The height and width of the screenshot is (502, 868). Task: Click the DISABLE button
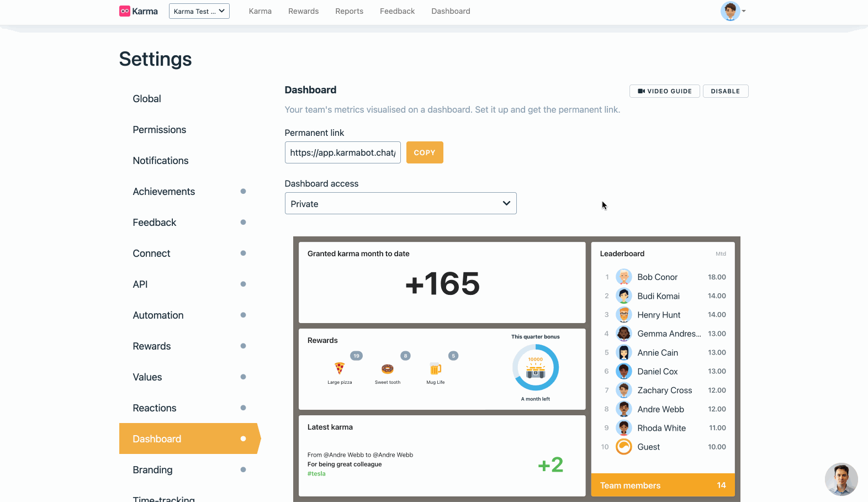[726, 91]
